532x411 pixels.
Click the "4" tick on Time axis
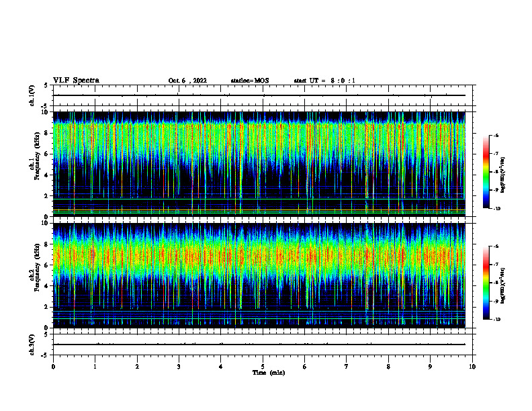point(221,367)
